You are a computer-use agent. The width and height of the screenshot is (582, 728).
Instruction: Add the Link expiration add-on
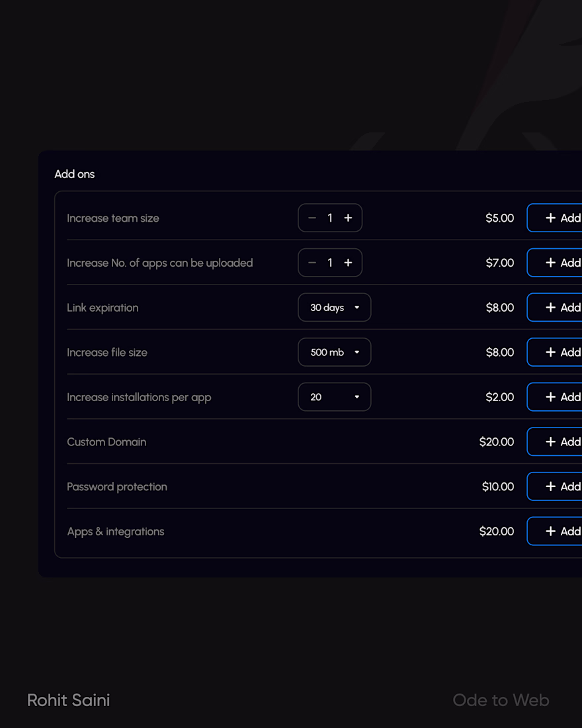click(x=555, y=307)
